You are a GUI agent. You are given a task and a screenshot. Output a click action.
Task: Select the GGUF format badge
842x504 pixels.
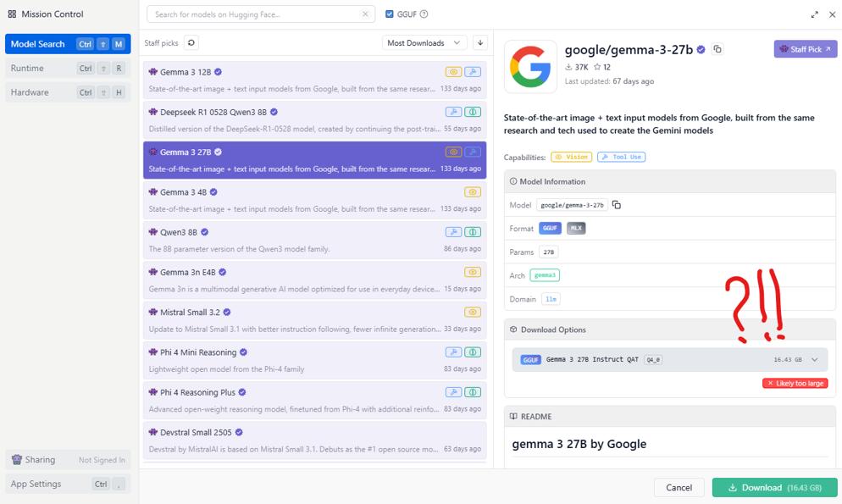(550, 228)
